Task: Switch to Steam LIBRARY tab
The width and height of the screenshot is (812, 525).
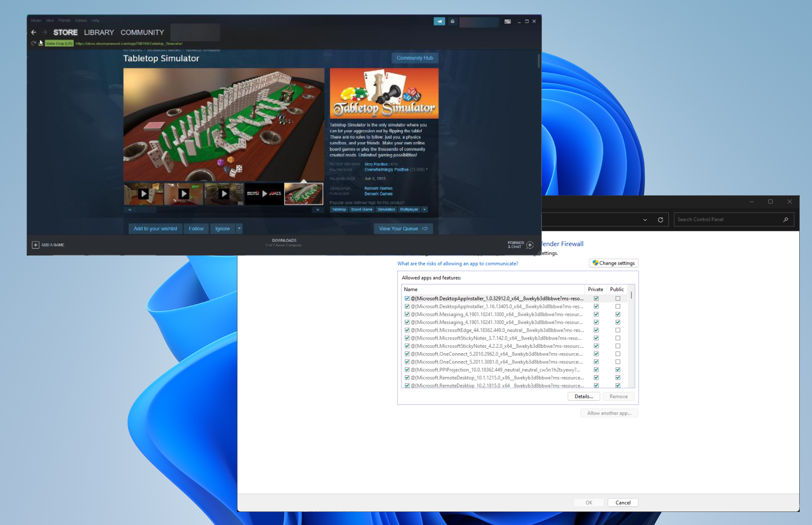Action: [x=99, y=32]
